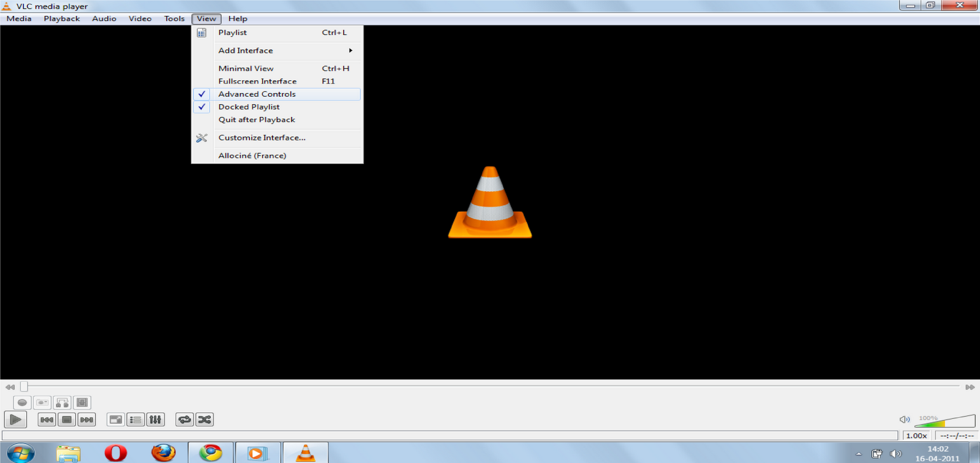Open Customize Interface dialog
980x463 pixels.
(277, 138)
